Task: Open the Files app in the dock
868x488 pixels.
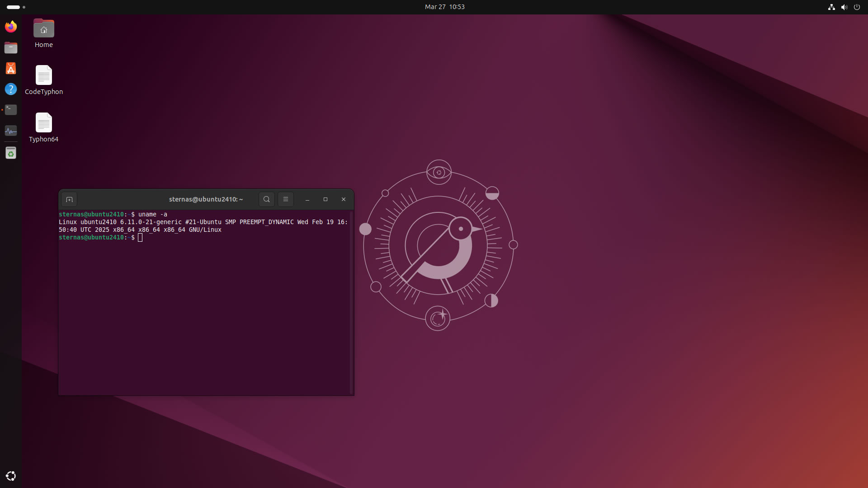Action: pos(11,47)
